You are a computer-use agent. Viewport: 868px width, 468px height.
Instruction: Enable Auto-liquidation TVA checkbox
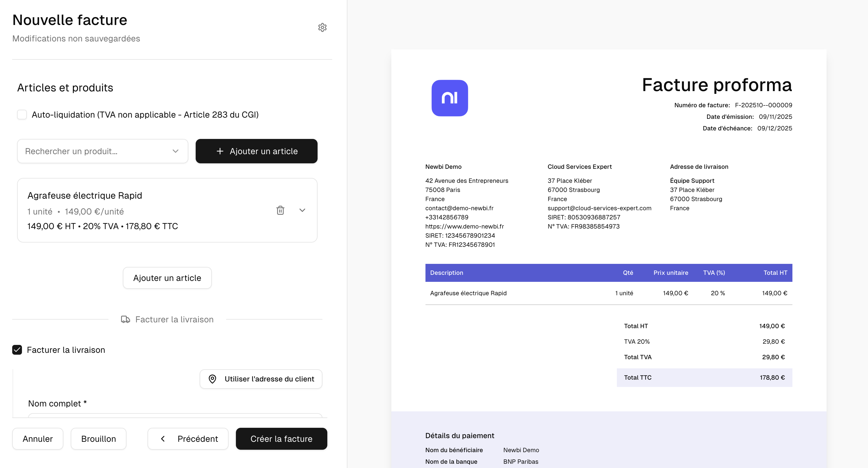pos(22,115)
